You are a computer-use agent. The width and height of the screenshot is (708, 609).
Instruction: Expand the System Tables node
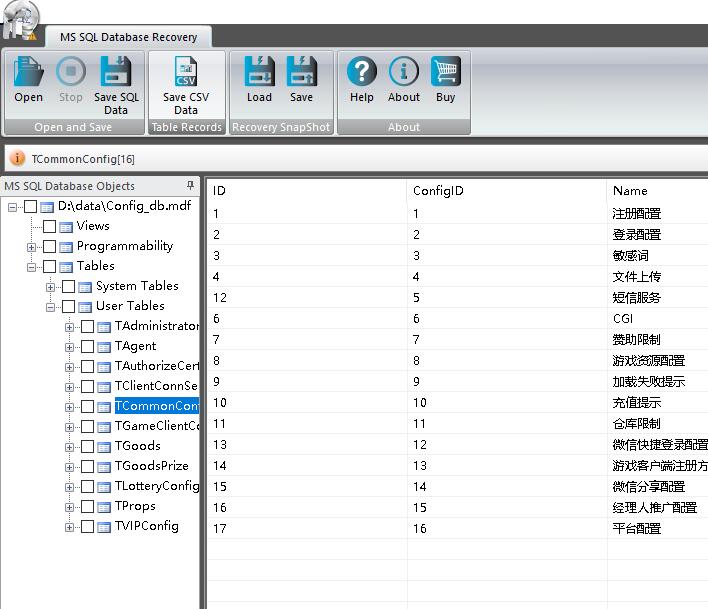50,287
